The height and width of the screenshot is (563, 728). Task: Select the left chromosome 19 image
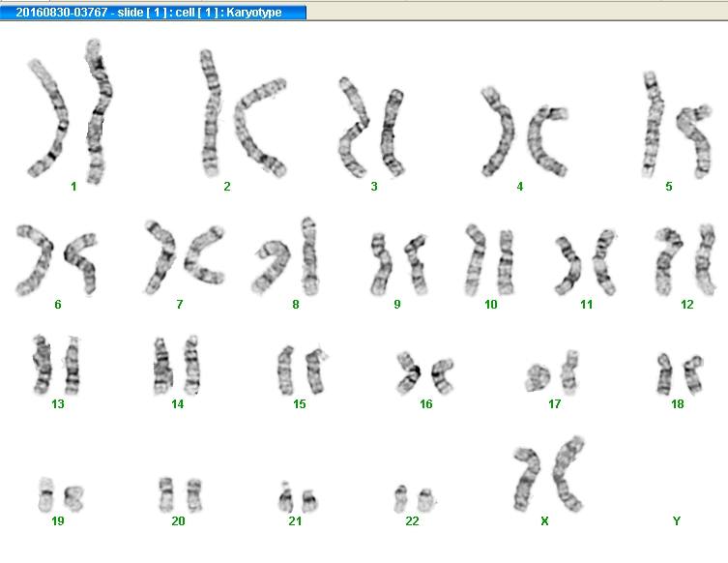click(x=46, y=494)
